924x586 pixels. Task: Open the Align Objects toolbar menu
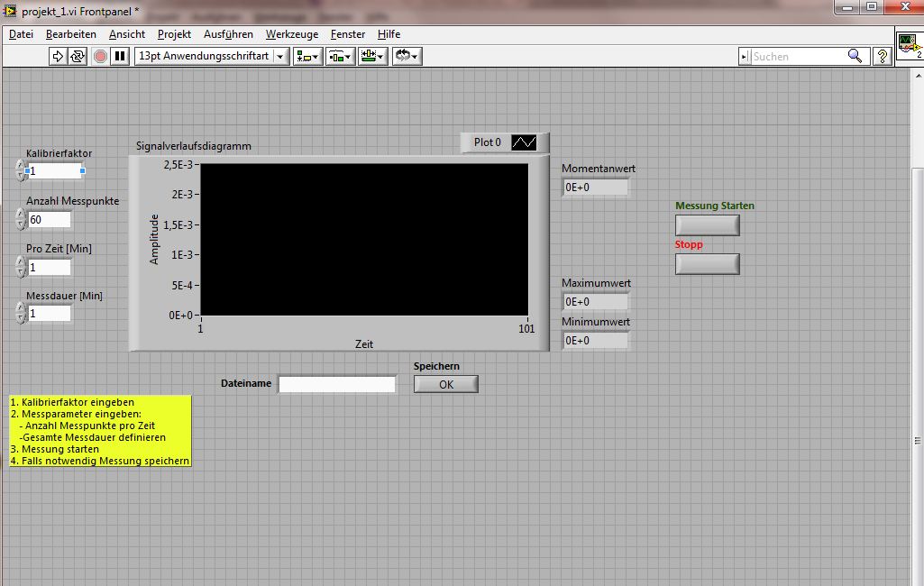coord(307,56)
